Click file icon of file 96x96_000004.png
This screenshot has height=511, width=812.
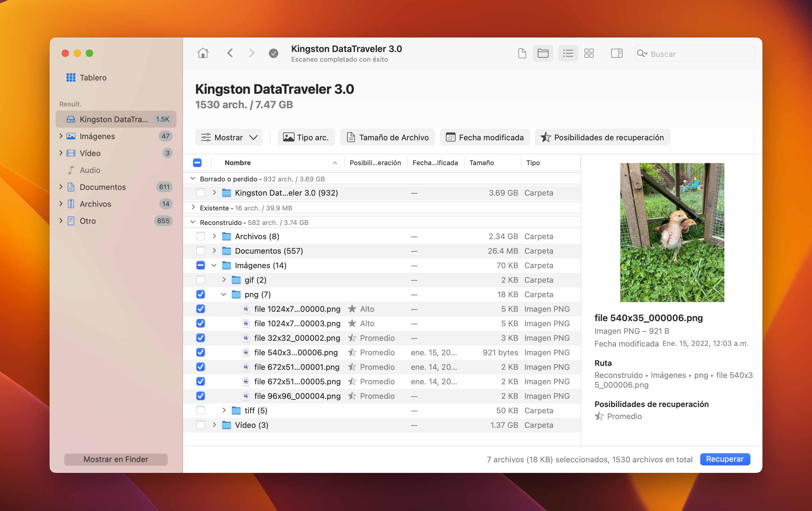click(x=246, y=395)
